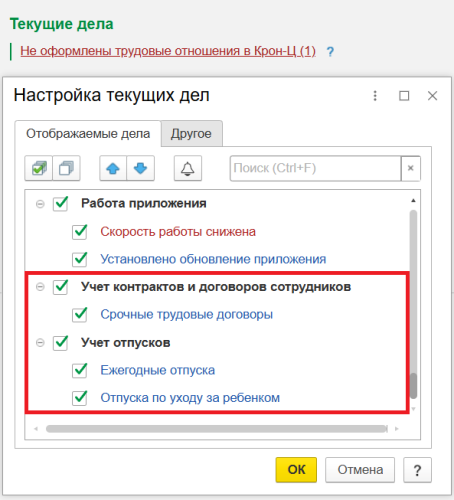
Task: Select the Учет отпусков group title
Action: coord(125,342)
